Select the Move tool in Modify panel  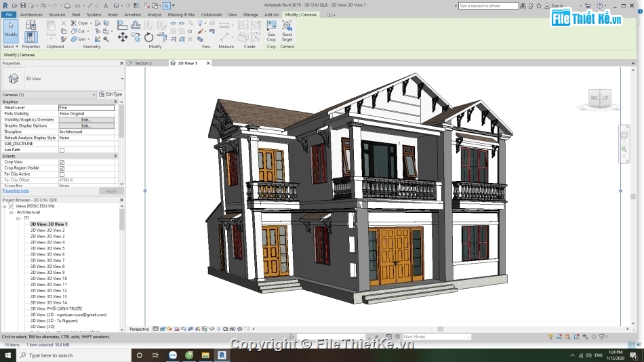coord(123,38)
